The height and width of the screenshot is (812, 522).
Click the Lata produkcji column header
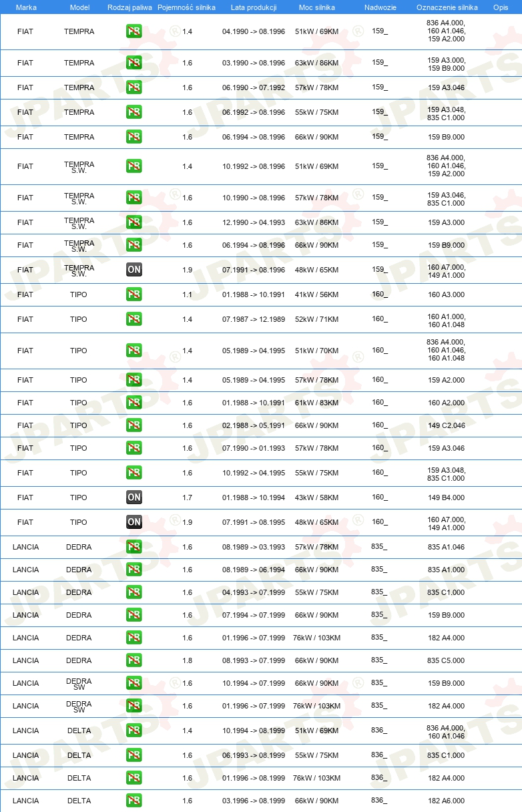click(254, 7)
